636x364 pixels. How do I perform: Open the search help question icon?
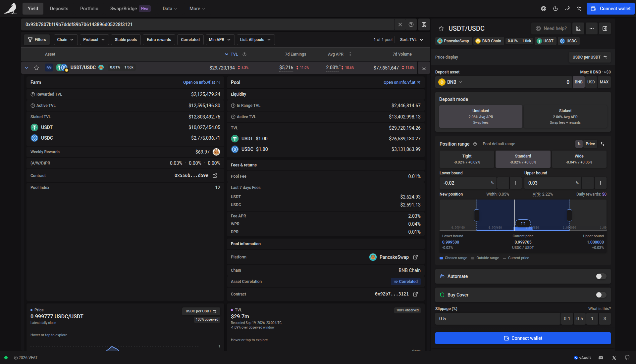coord(411,24)
